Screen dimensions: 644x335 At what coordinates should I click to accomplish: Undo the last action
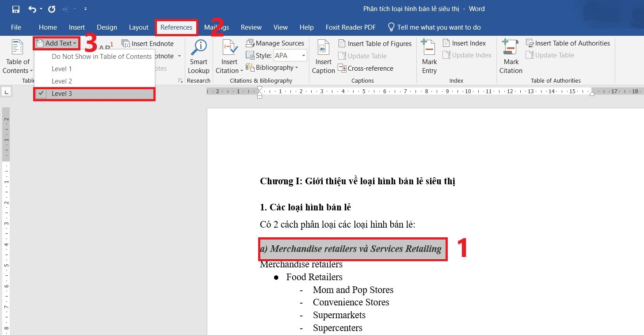pos(32,9)
